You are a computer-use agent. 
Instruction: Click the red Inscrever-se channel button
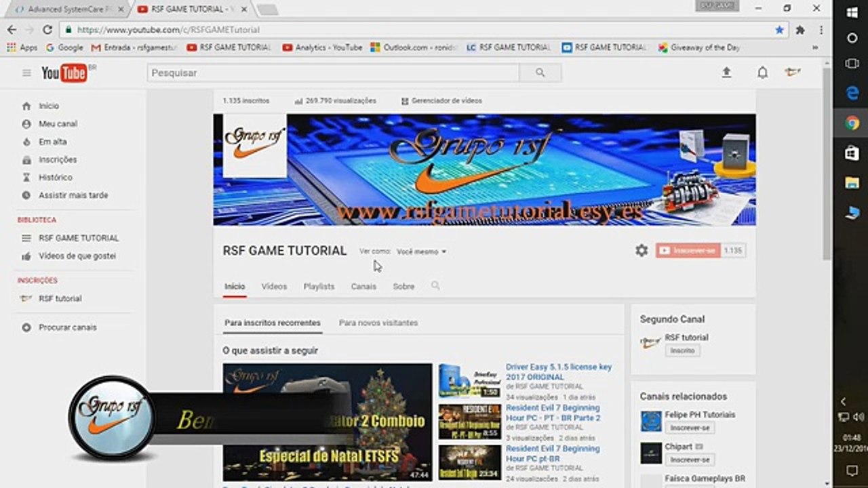tap(688, 251)
